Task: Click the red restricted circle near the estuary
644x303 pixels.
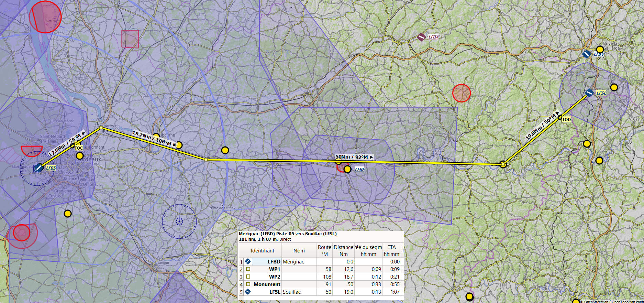Action: (x=45, y=17)
